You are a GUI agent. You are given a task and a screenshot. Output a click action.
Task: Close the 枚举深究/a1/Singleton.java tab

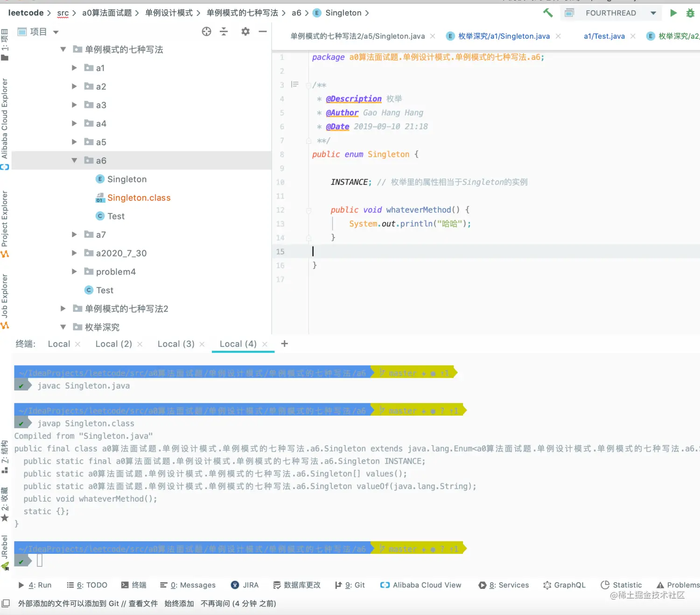point(558,36)
